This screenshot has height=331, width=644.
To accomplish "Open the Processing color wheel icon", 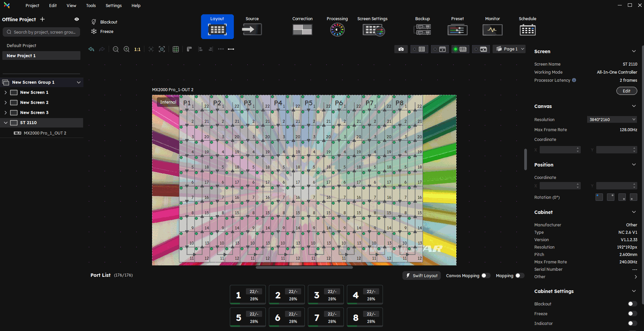I will click(x=337, y=30).
